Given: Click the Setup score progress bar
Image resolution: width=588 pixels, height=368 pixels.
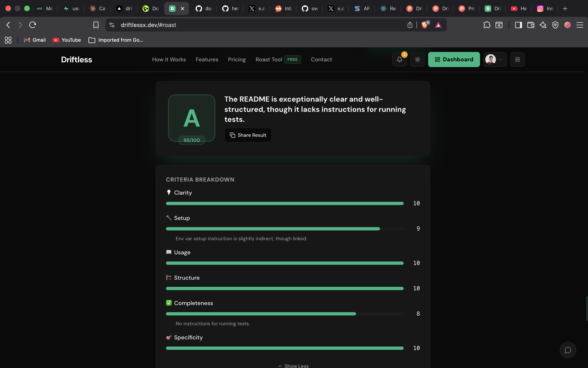Looking at the screenshot, I should [x=285, y=229].
